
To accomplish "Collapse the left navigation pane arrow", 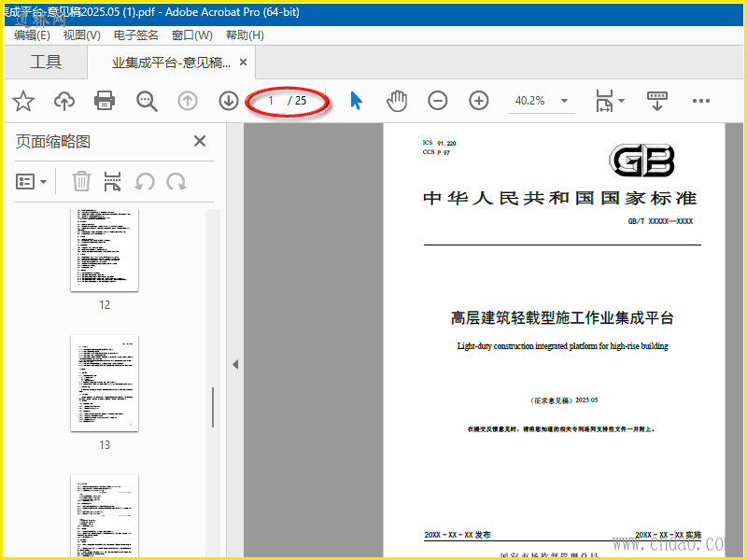I will coord(235,365).
